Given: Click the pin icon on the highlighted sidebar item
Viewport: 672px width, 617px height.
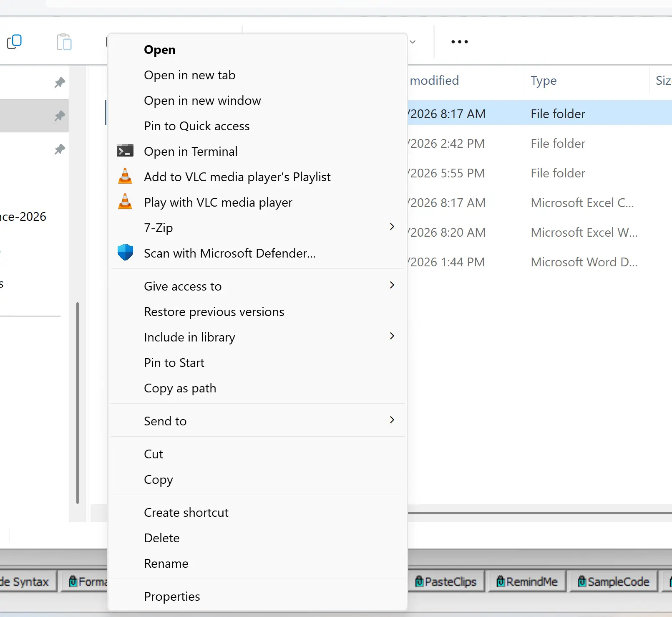Looking at the screenshot, I should (x=60, y=116).
